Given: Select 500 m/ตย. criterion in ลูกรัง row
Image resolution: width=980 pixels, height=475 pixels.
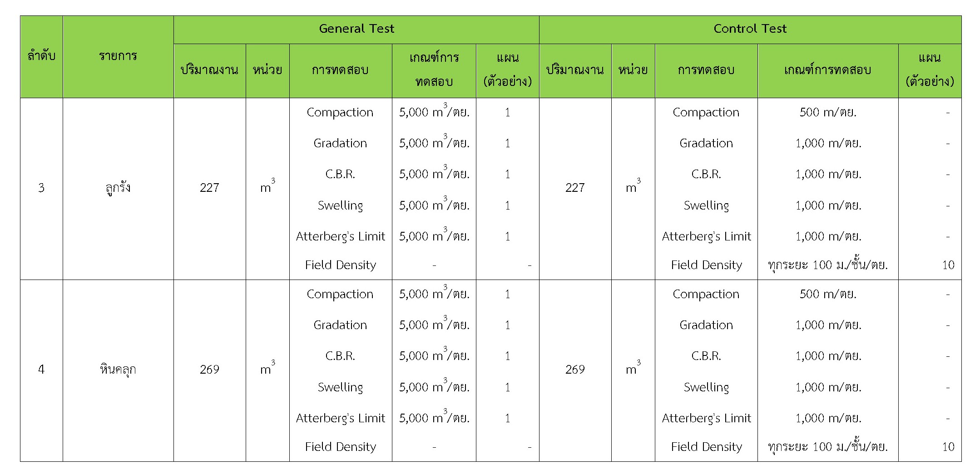Looking at the screenshot, I should [x=828, y=112].
